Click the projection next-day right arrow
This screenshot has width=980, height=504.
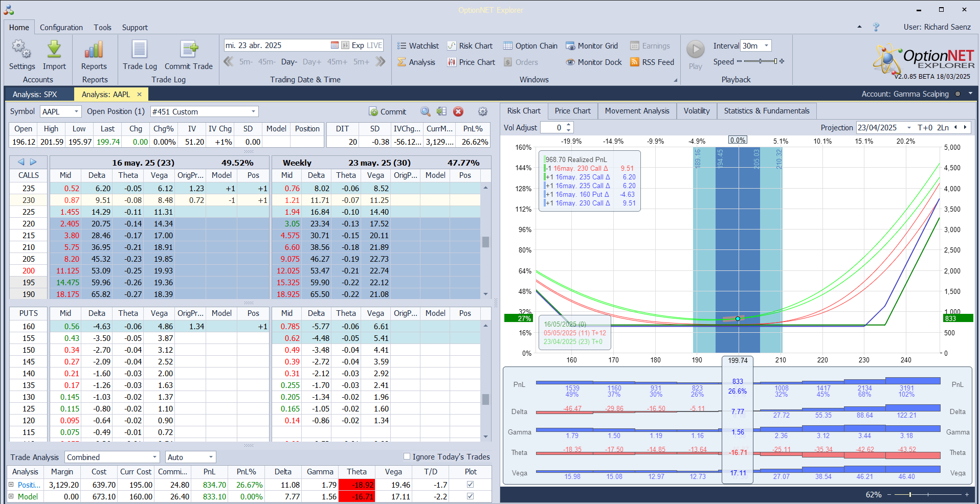965,127
